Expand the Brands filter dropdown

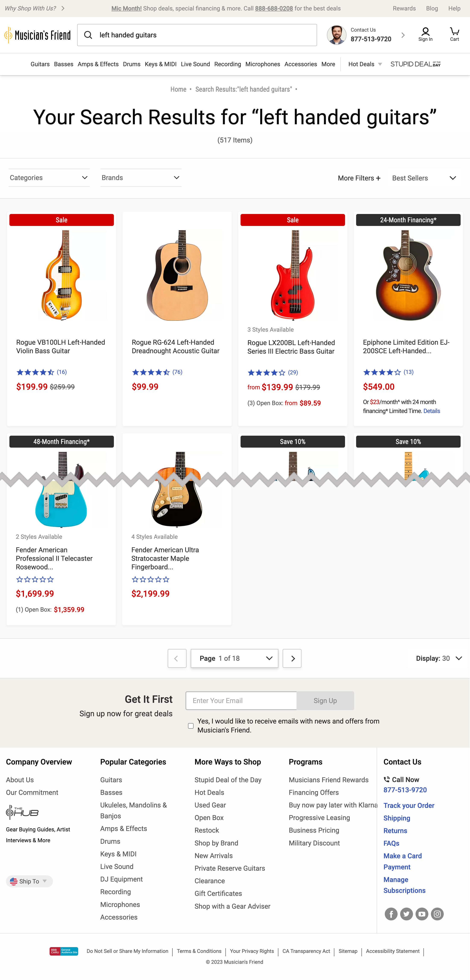click(140, 177)
